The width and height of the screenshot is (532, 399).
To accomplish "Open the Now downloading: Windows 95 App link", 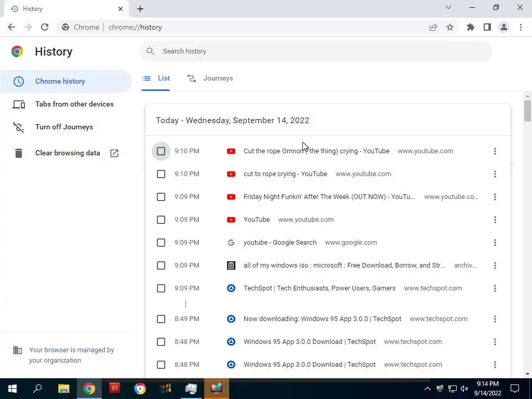I will pyautogui.click(x=322, y=319).
